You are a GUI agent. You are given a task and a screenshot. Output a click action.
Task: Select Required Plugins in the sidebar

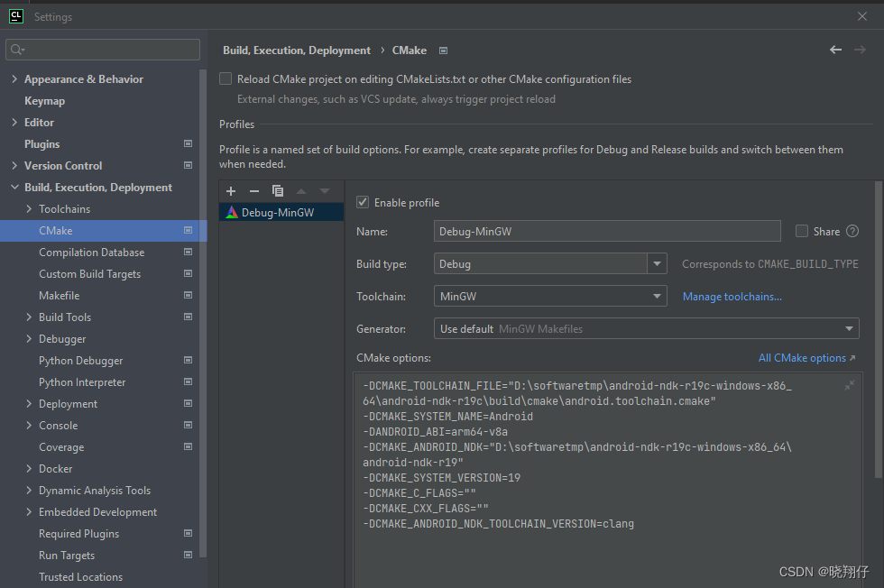tap(79, 534)
